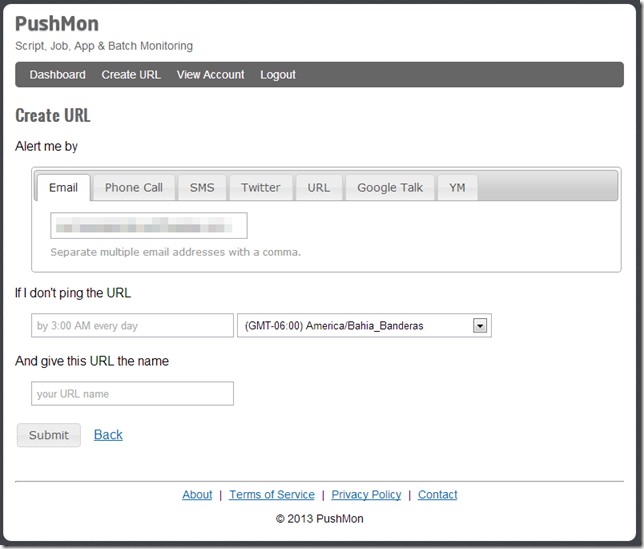Screen dimensions: 644x549
Task: Follow the Back link
Action: tap(108, 434)
